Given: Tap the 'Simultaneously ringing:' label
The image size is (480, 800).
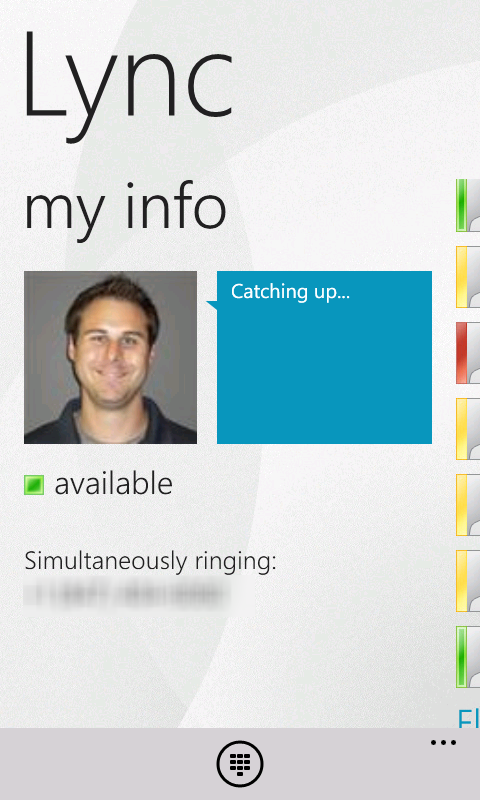Looking at the screenshot, I should tap(150, 561).
